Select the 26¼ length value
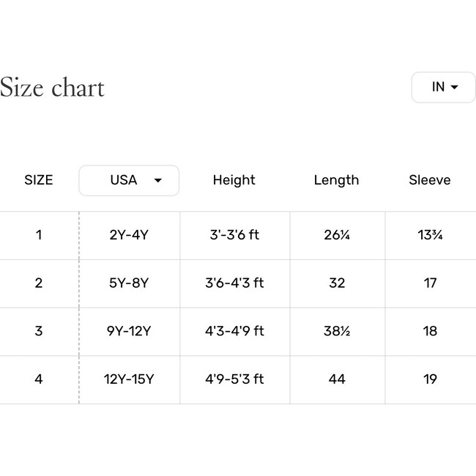Screen dimensions: 476x476 [337, 235]
